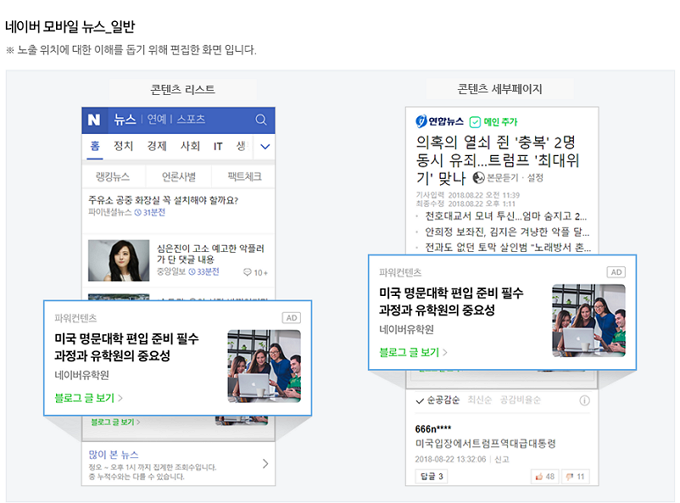Open the 언론사별 sub tab

tap(179, 176)
